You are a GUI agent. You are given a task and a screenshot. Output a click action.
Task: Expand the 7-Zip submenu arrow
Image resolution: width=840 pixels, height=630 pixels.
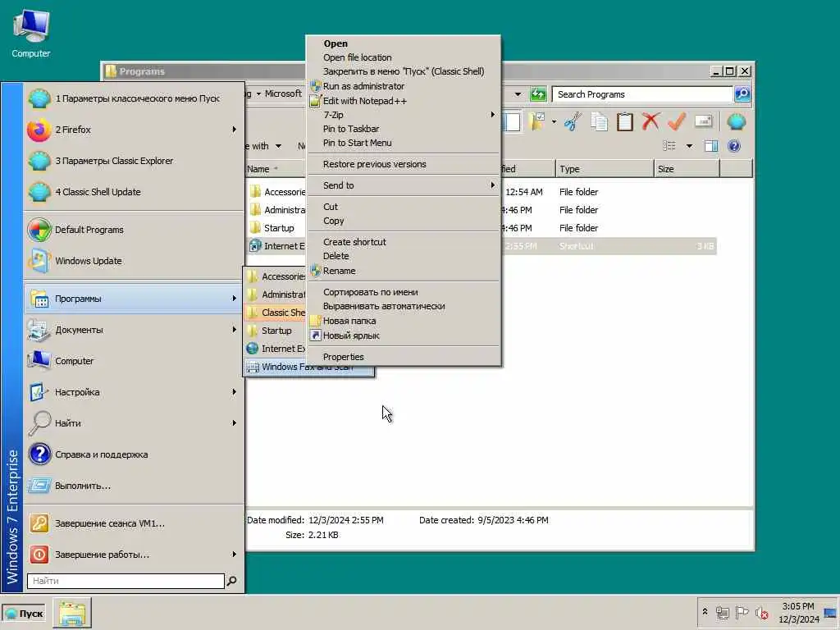[x=492, y=115]
